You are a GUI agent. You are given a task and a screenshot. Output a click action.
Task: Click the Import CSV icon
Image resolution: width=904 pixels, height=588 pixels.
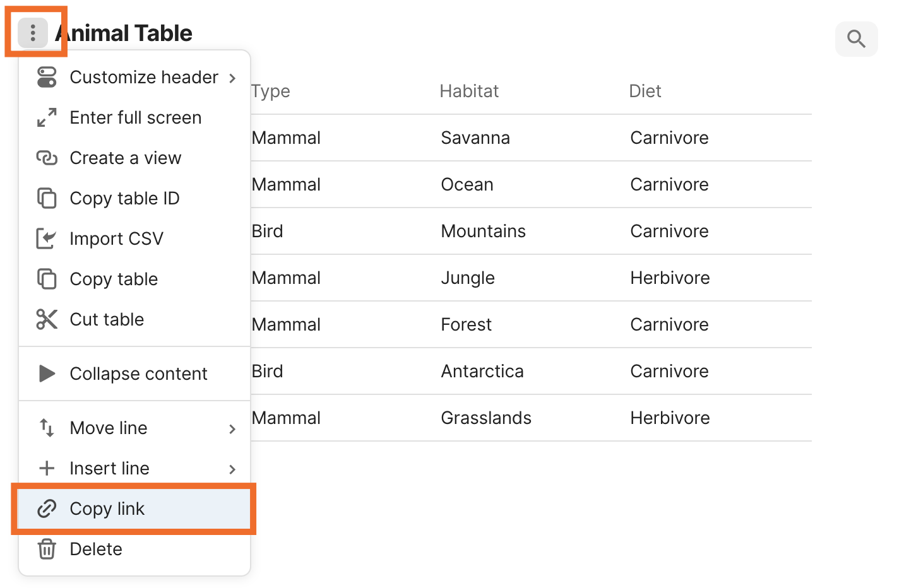(47, 239)
